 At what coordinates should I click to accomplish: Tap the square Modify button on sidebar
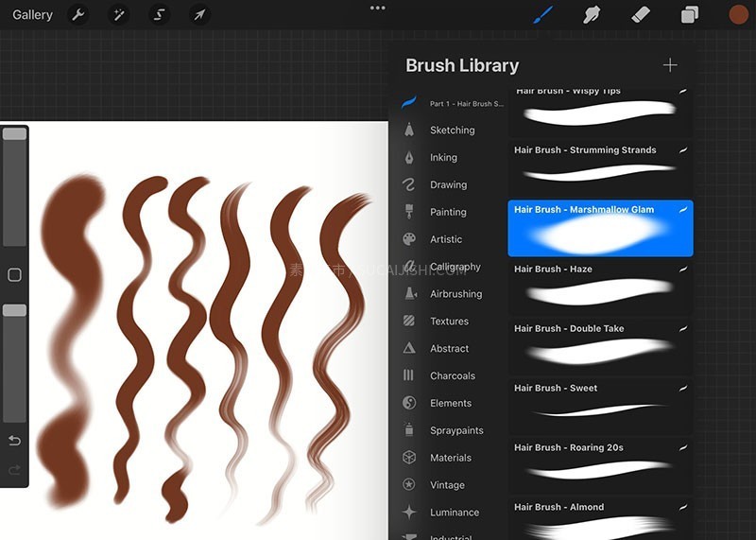coord(14,274)
